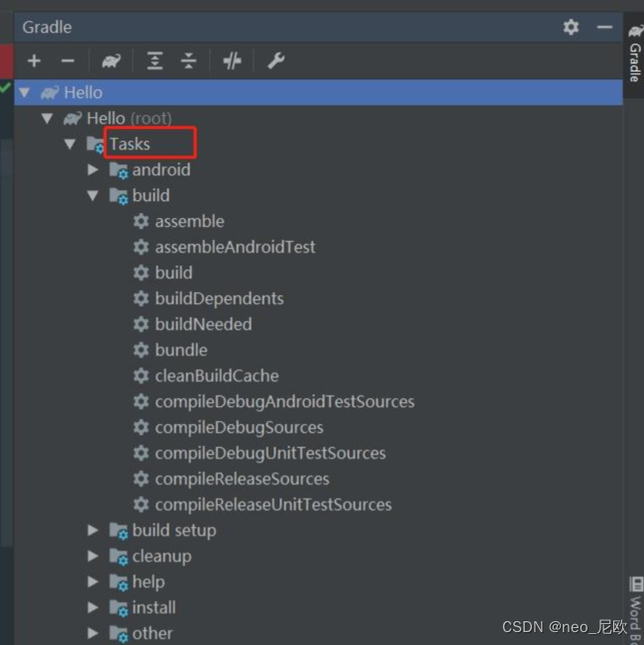Select the assembleAndroidTest task
Image resolution: width=644 pixels, height=645 pixels.
(235, 247)
